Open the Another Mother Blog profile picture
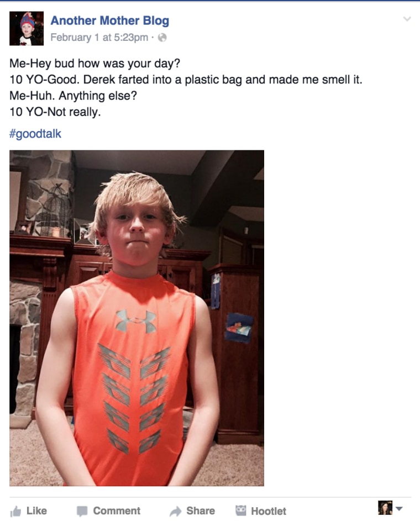Image resolution: width=420 pixels, height=521 pixels. [27, 29]
